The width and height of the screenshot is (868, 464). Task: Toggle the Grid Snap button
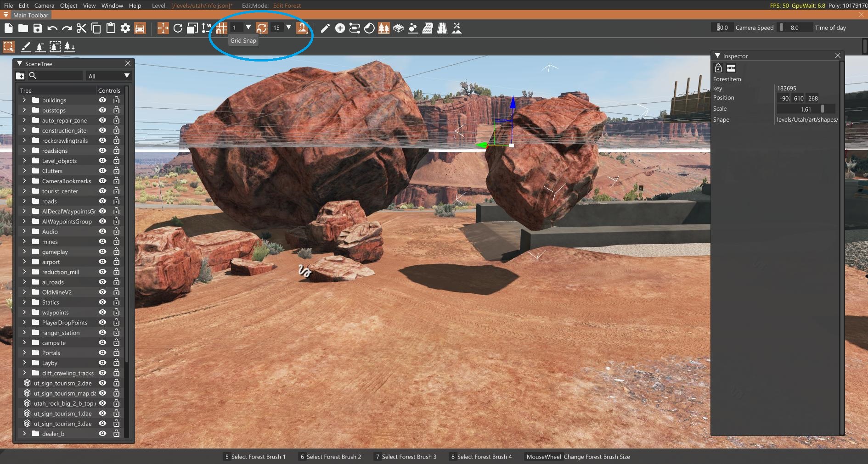pyautogui.click(x=221, y=28)
